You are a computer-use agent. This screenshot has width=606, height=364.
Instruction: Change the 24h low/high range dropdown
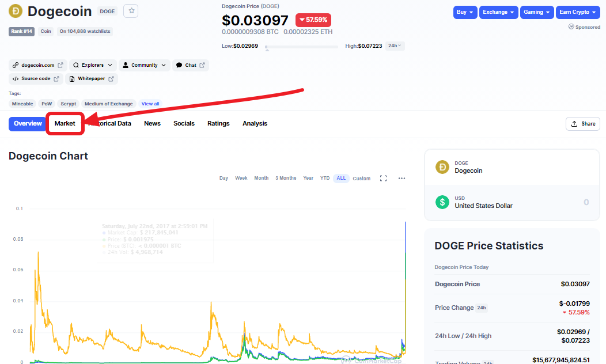[395, 46]
